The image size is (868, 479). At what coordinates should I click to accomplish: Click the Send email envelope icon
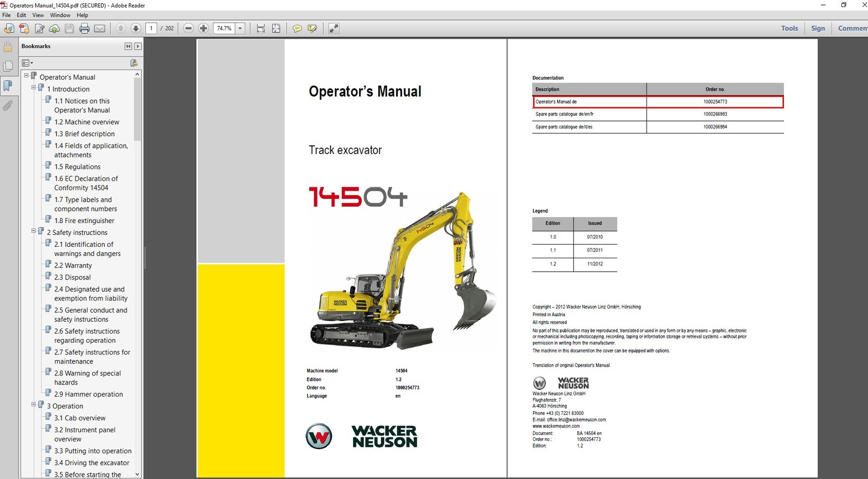pyautogui.click(x=99, y=28)
